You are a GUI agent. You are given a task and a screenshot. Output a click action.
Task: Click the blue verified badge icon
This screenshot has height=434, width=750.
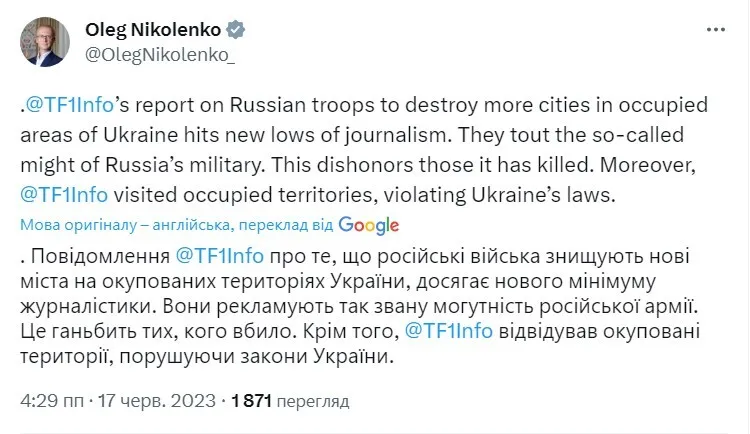click(237, 31)
